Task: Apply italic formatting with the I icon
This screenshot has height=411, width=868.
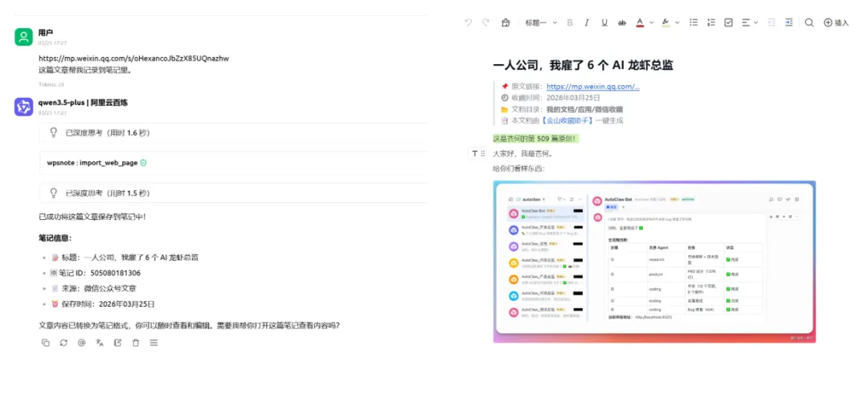Action: tap(588, 22)
